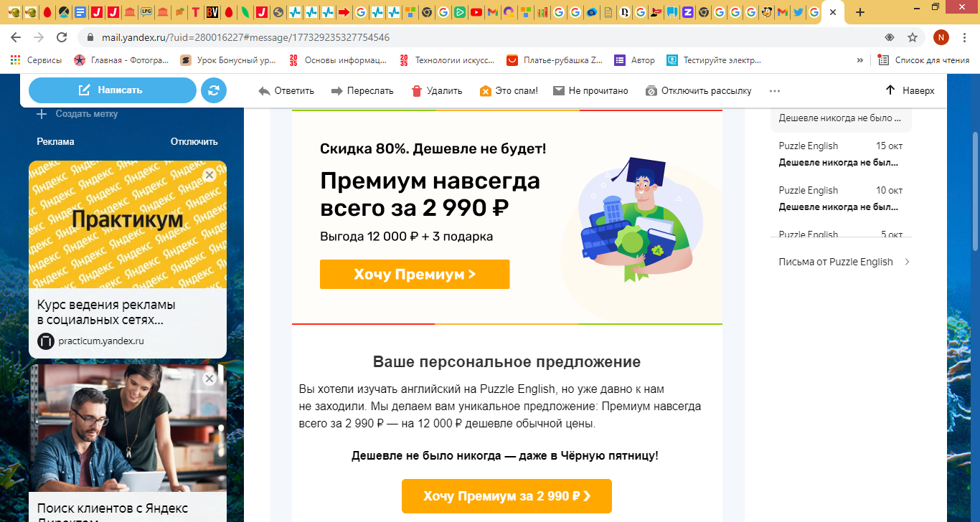Click the Хочу Премиум orange button
980x522 pixels.
[415, 274]
